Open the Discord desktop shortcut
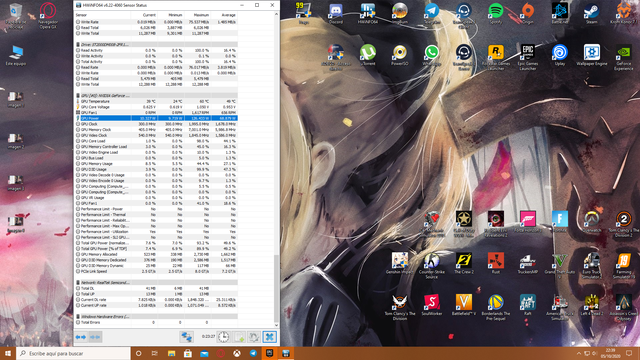The height and width of the screenshot is (360, 640). [336, 13]
